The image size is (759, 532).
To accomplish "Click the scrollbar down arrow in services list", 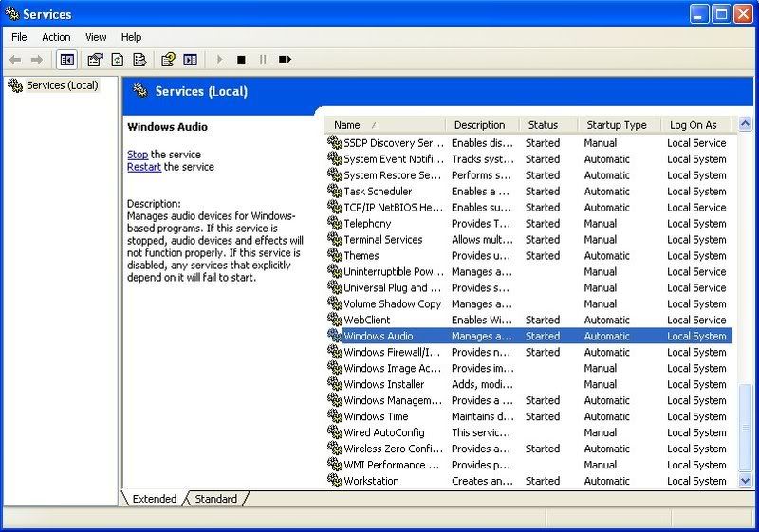I will click(745, 481).
